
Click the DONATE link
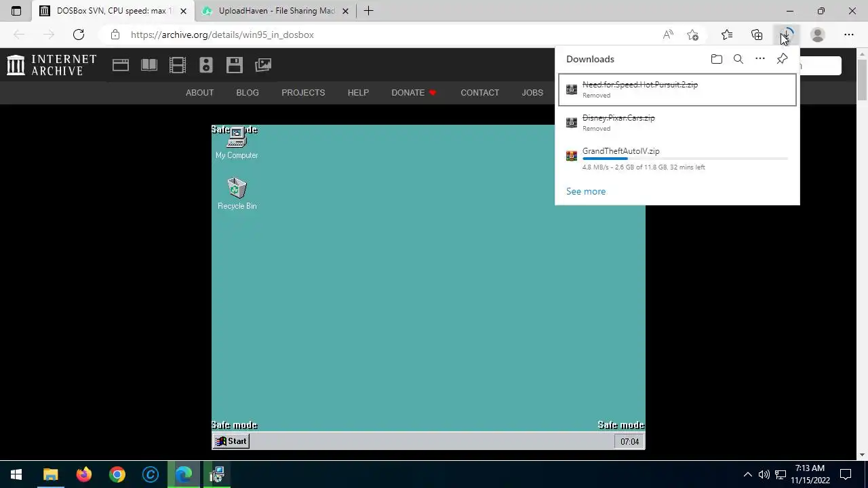point(414,93)
